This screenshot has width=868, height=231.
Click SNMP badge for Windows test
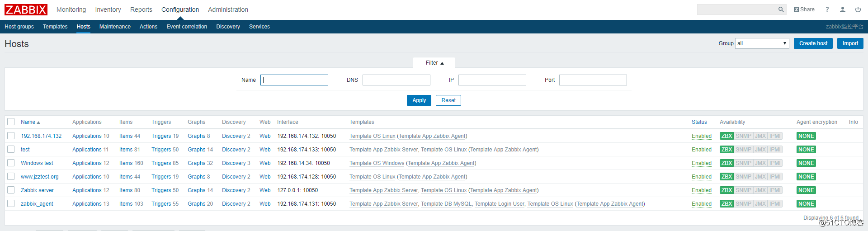744,163
